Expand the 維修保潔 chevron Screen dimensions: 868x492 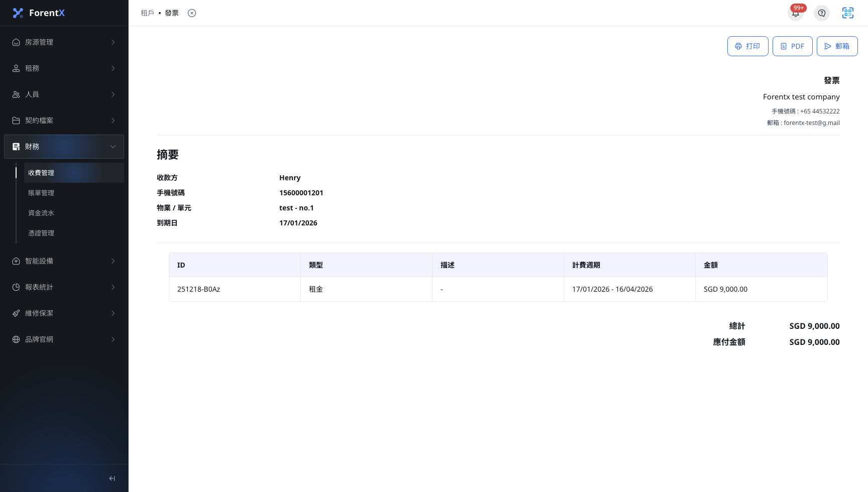click(x=113, y=313)
